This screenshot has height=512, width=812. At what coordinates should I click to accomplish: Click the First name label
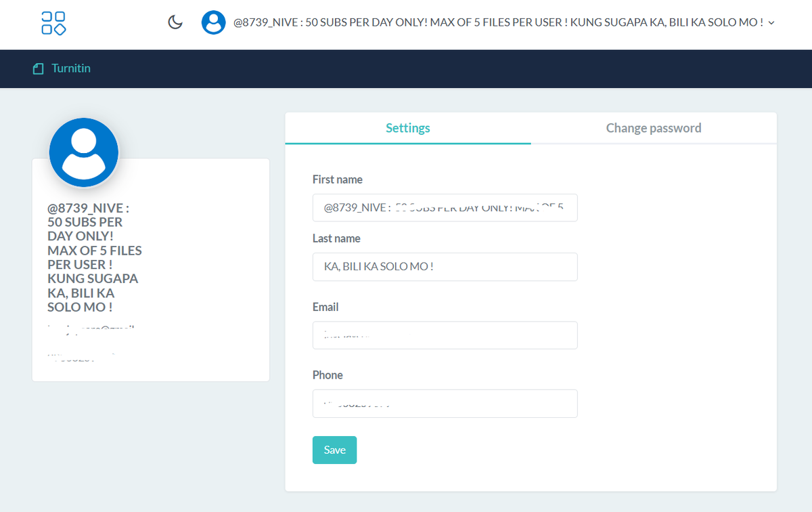(338, 179)
